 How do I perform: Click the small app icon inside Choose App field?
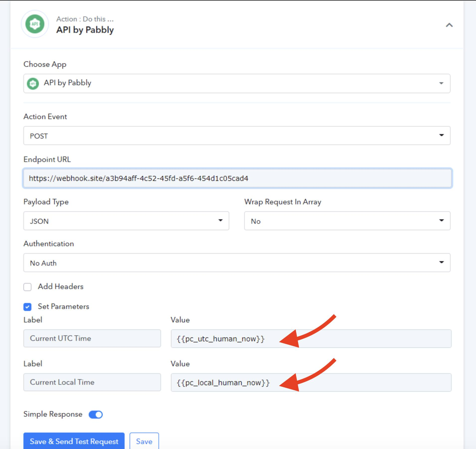(33, 83)
